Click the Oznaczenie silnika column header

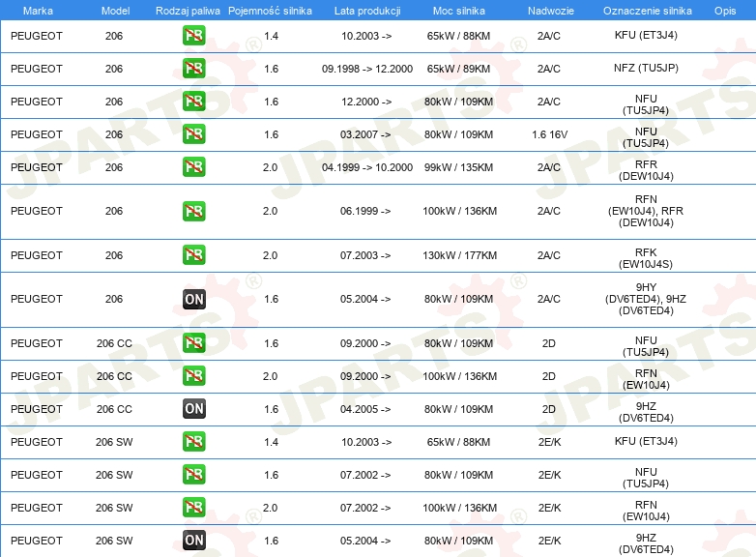[647, 11]
